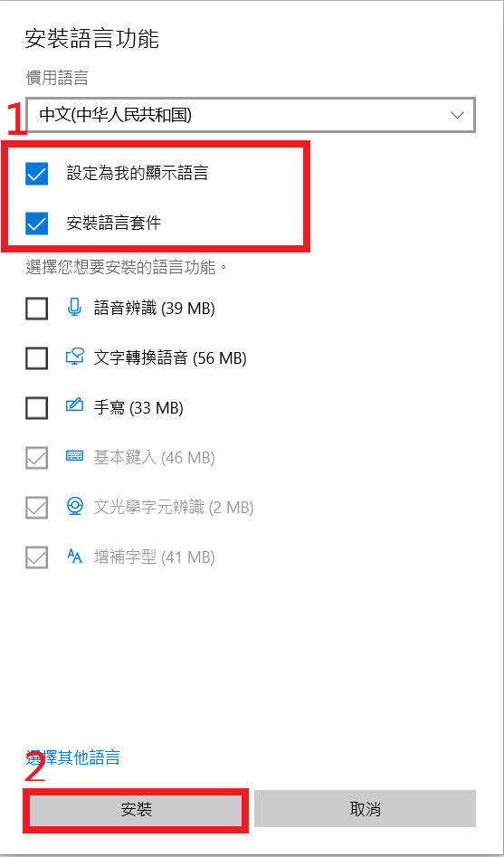Screen dimensions: 504x857
Task: Click the 文字轉換語音 speech bubble icon
Action: pyautogui.click(x=74, y=358)
